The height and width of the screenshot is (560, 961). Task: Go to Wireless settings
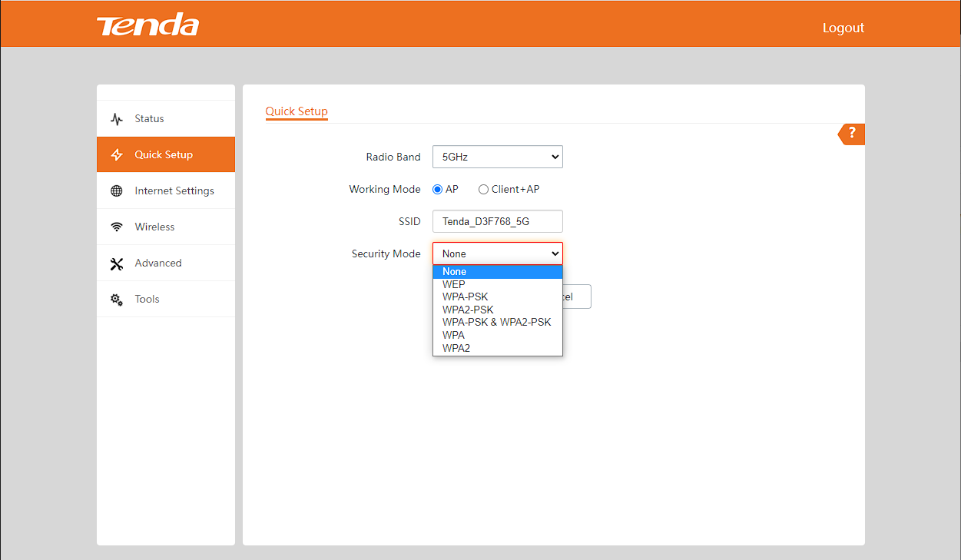point(166,227)
